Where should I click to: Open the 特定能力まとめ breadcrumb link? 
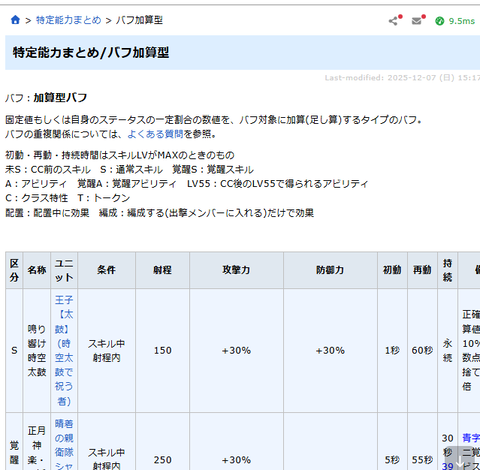click(68, 20)
